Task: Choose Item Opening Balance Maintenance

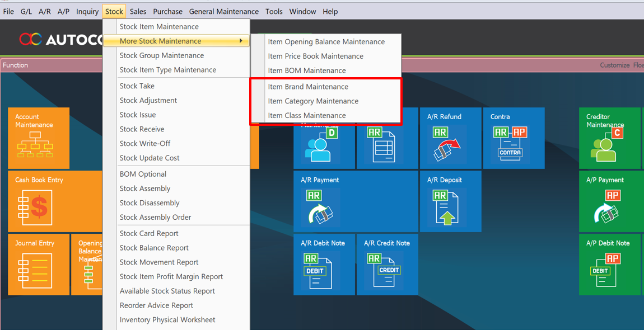Action: (326, 42)
